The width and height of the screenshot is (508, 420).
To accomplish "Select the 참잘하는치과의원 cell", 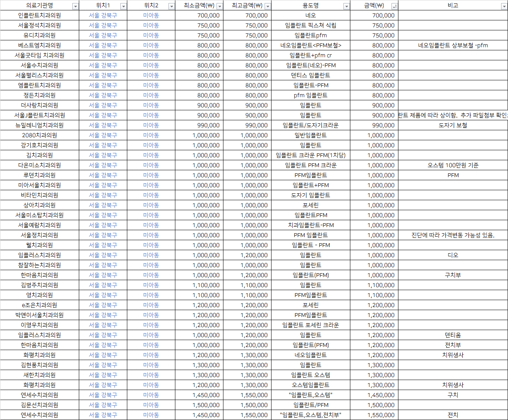I will tap(40, 265).
